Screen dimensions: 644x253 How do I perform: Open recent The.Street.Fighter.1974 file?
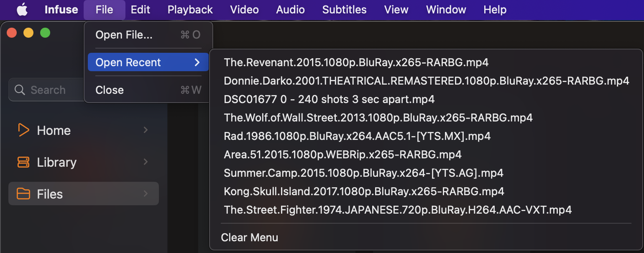(426, 209)
